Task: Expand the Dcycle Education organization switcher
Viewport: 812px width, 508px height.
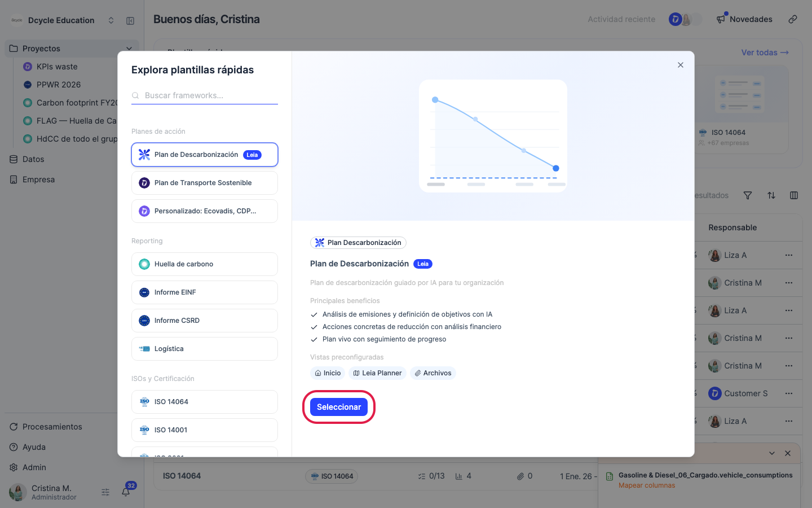Action: [111, 20]
